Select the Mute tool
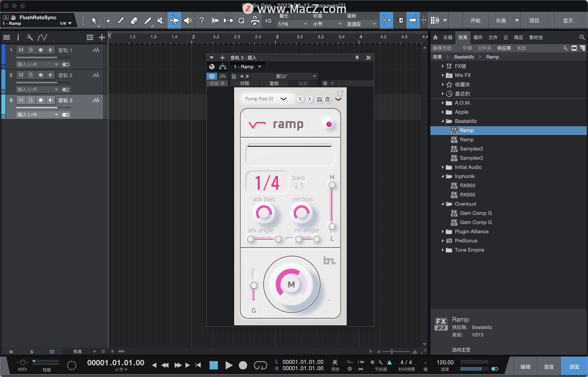Image resolution: width=588 pixels, height=377 pixels. click(160, 21)
